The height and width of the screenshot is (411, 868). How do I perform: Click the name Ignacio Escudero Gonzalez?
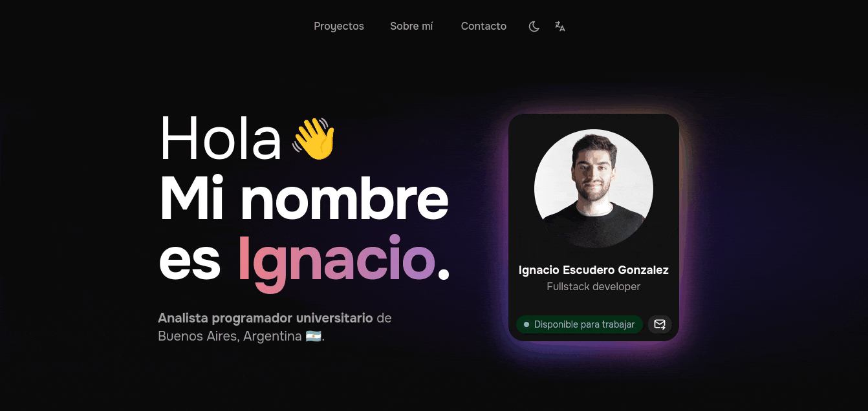tap(594, 270)
